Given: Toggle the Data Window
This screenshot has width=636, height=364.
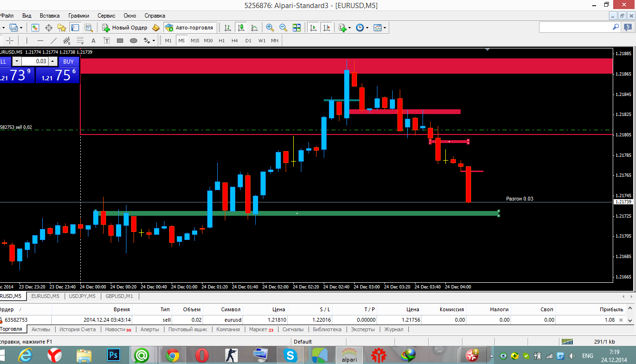Looking at the screenshot, I should [48, 28].
